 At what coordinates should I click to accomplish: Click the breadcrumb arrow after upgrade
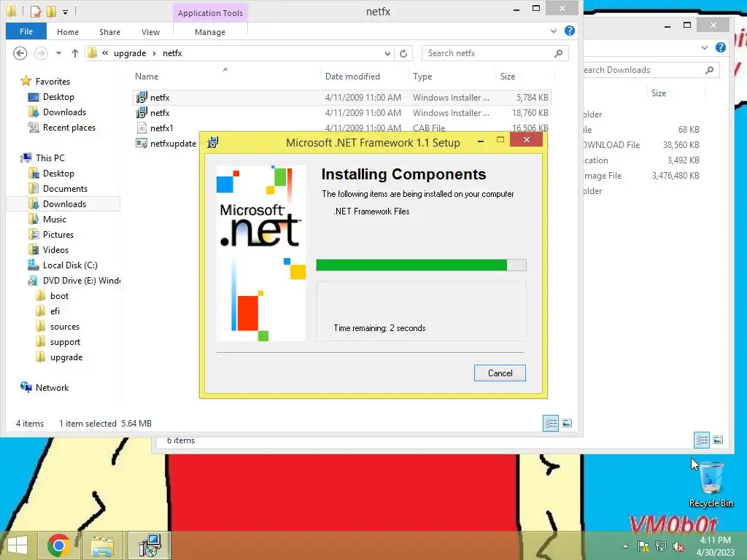coord(155,53)
